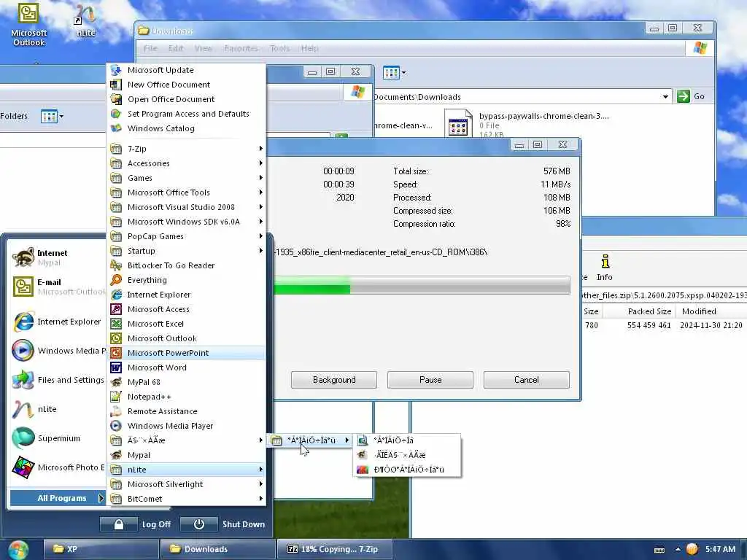The height and width of the screenshot is (560, 747).
Task: Expand Microsoft Visual Studio 2008 submenu
Action: (x=186, y=207)
